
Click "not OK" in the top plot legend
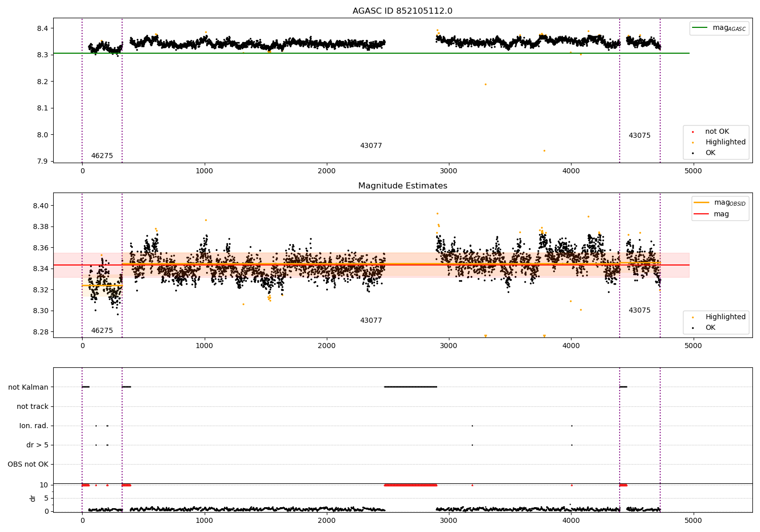click(717, 132)
